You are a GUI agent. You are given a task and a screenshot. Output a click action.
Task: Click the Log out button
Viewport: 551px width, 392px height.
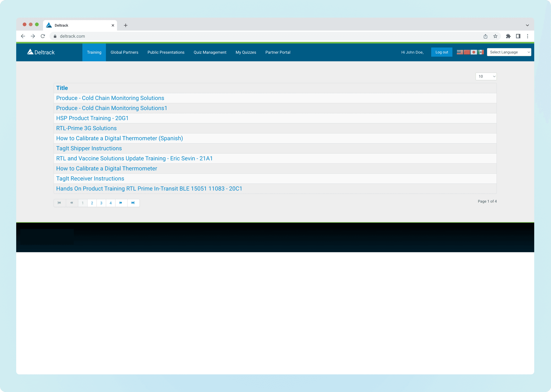(442, 52)
